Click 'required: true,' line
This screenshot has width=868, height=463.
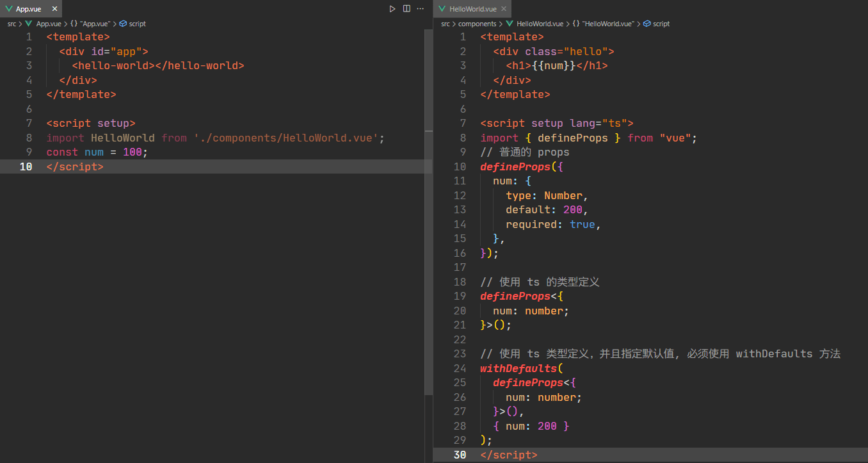click(x=554, y=224)
